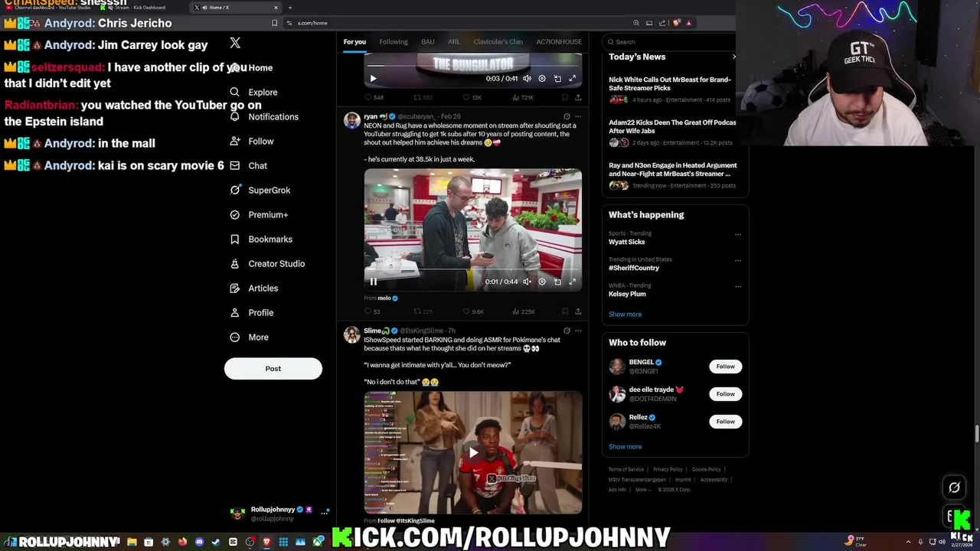
Task: Open options for Wyatt Sicks trend
Action: click(x=738, y=234)
